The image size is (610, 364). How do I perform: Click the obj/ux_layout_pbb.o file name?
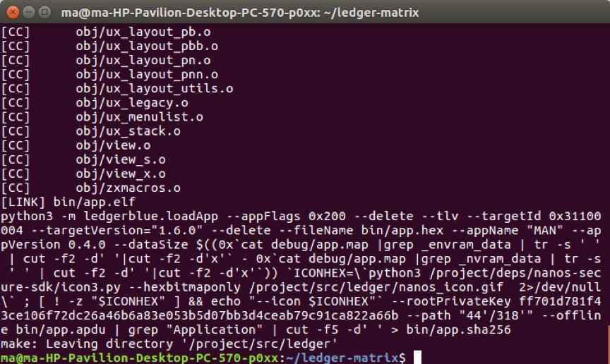pyautogui.click(x=146, y=46)
